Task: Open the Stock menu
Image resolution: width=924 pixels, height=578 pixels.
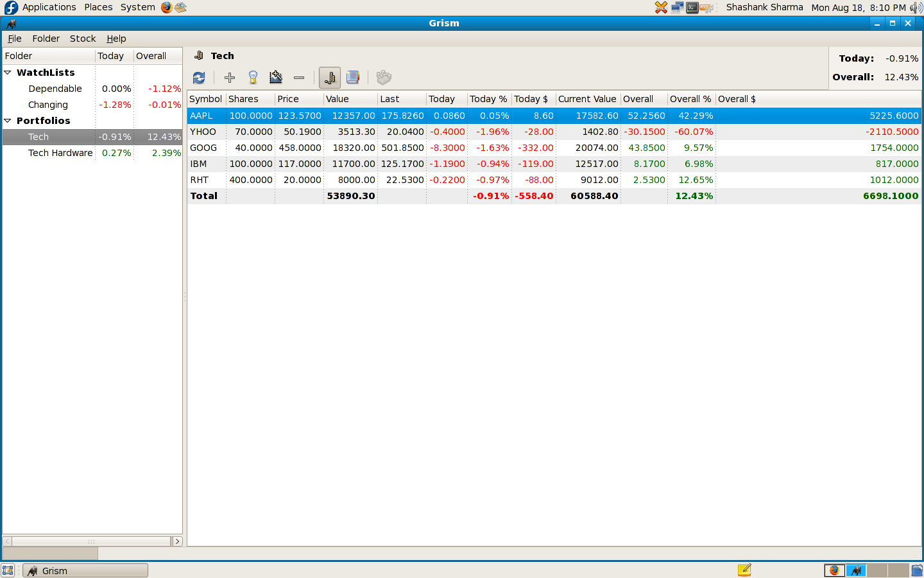Action: point(83,39)
